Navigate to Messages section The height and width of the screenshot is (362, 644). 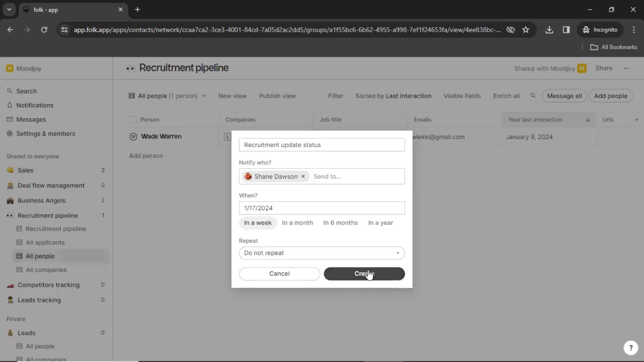[x=31, y=119]
